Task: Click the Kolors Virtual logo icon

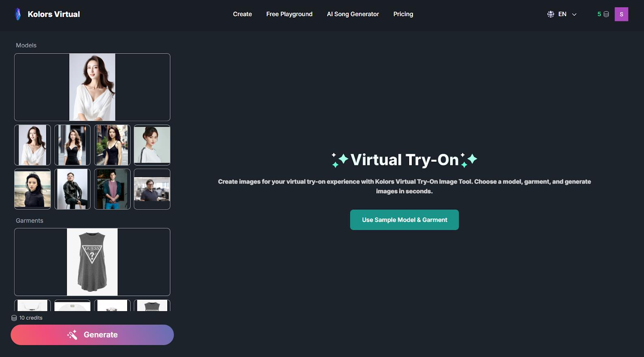Action: (18, 14)
